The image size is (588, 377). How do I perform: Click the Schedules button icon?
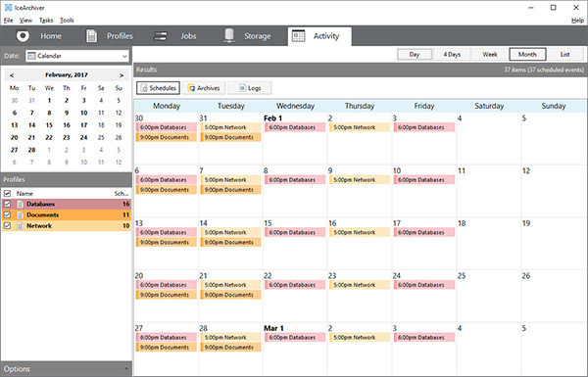(144, 88)
